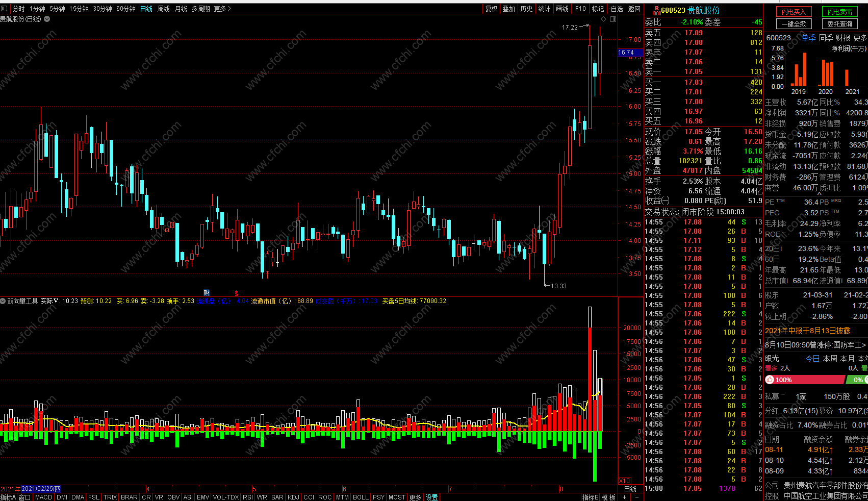Switch indicator to BOLL

(361, 497)
